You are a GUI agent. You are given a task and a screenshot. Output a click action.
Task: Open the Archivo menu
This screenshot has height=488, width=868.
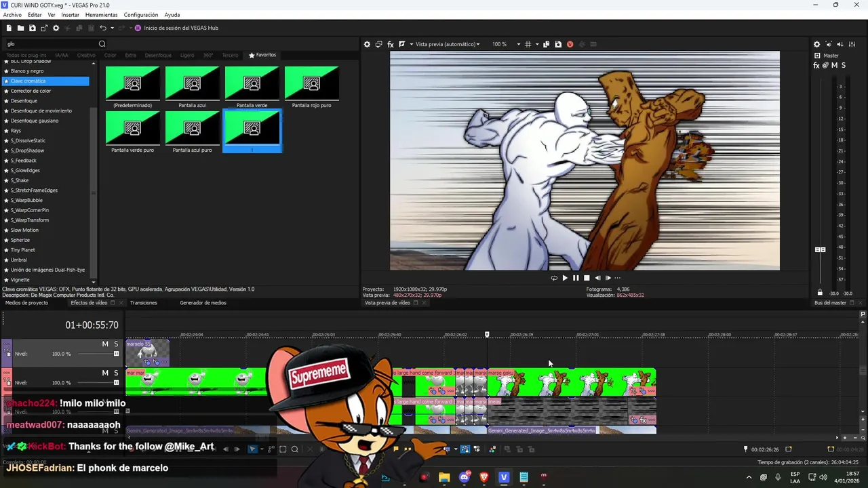pos(12,15)
